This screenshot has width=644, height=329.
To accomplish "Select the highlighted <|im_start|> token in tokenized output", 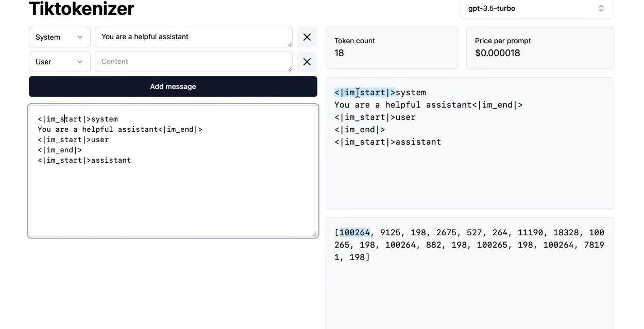I will coord(365,93).
